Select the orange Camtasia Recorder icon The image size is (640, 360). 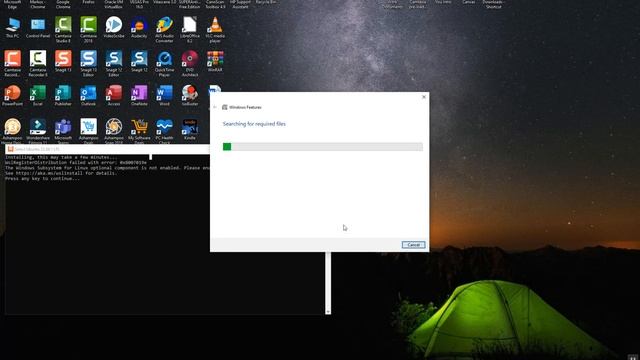[12, 63]
